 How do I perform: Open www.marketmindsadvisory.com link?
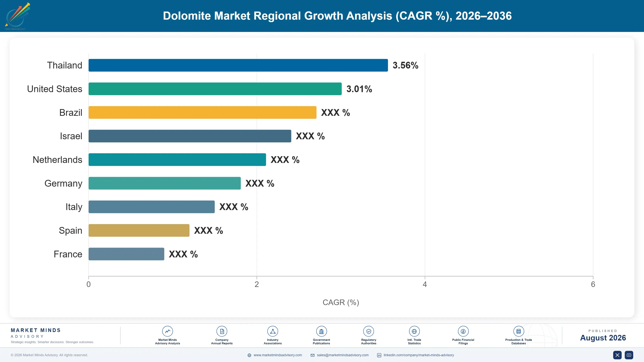278,355
